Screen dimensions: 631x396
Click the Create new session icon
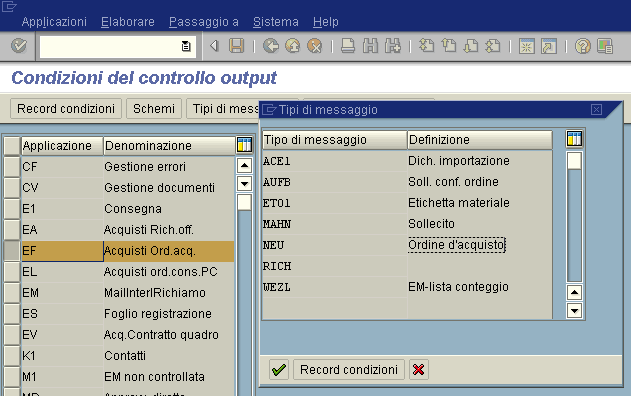tap(526, 46)
